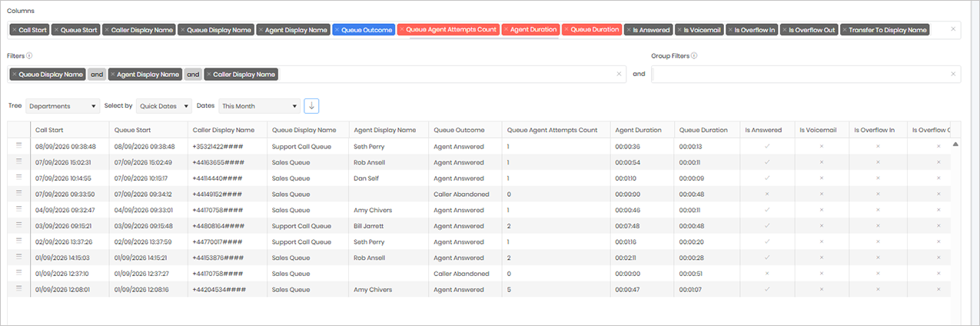Remove the Agent Duration column tag

click(506, 30)
